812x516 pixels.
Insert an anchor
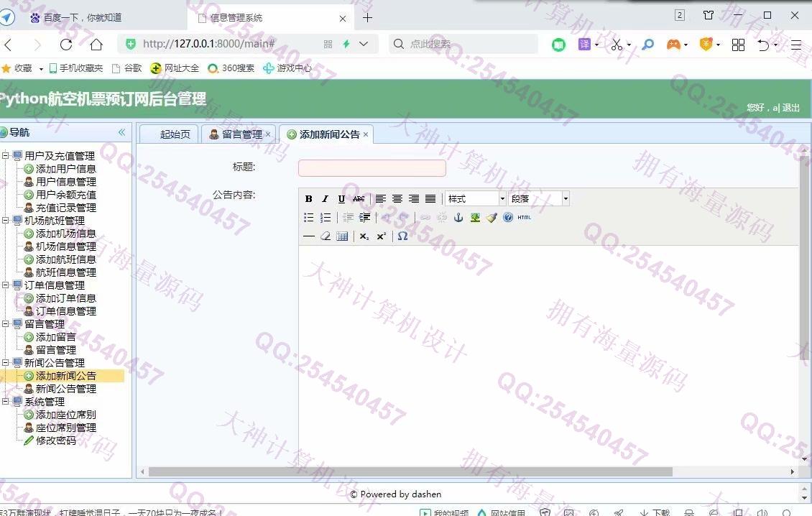[458, 218]
